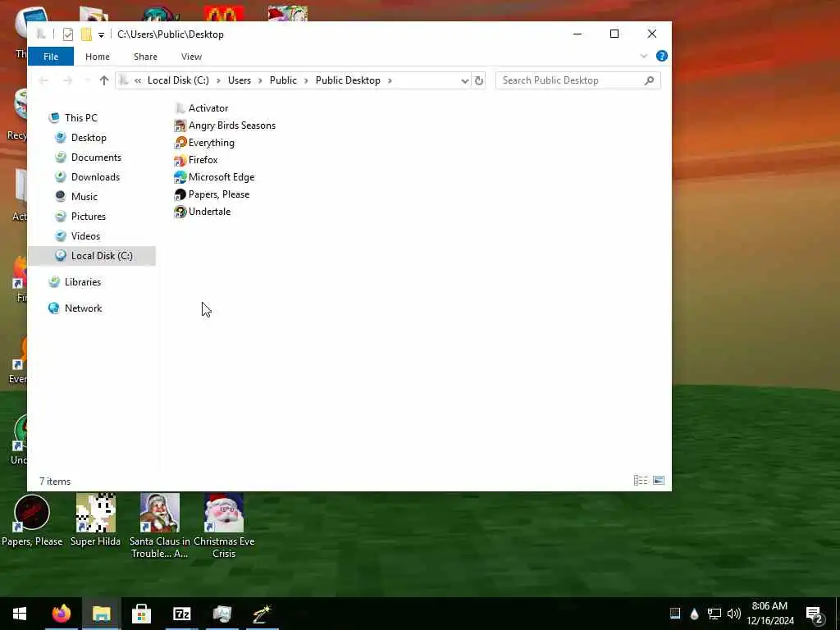Screen dimensions: 840x630
Task: Select the Undertale shortcut icon in file list
Action: point(180,212)
